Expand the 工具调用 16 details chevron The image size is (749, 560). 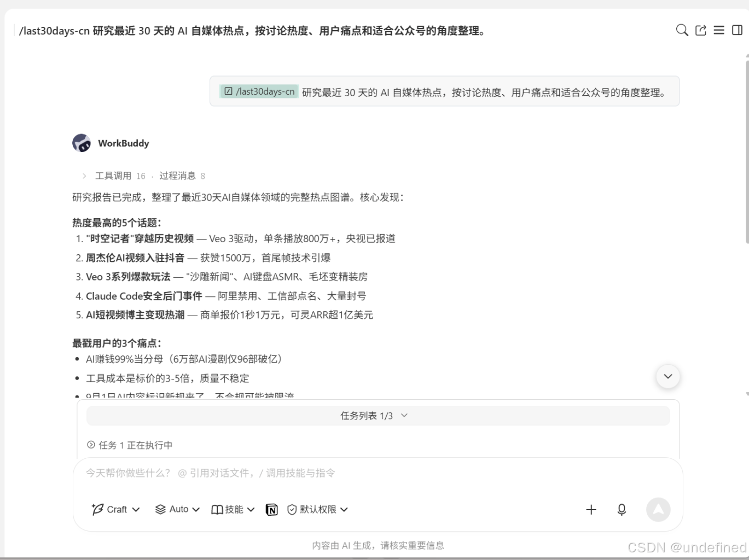pyautogui.click(x=84, y=176)
